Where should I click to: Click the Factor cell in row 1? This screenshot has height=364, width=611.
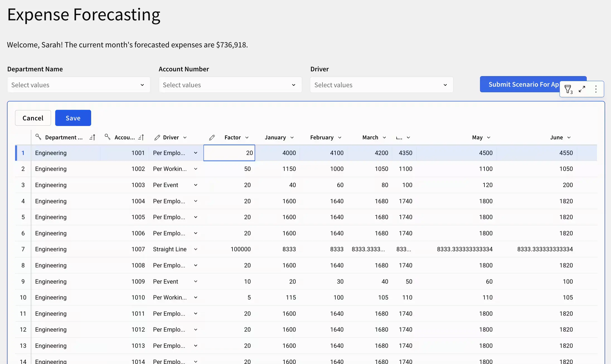229,153
